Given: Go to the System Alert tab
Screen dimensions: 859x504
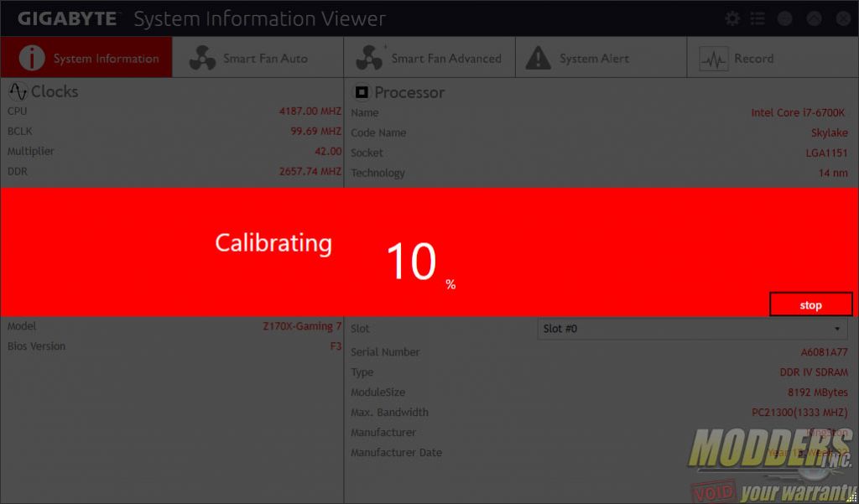Looking at the screenshot, I should point(601,58).
